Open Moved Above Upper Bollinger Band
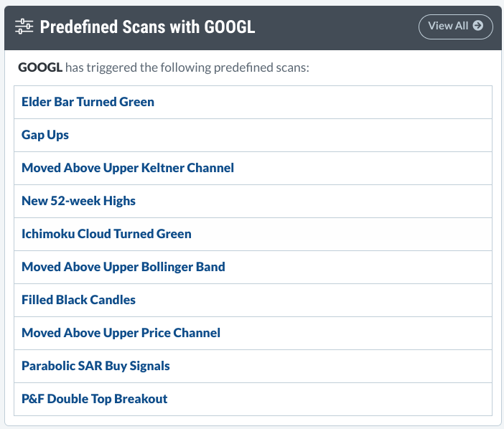 (x=123, y=267)
